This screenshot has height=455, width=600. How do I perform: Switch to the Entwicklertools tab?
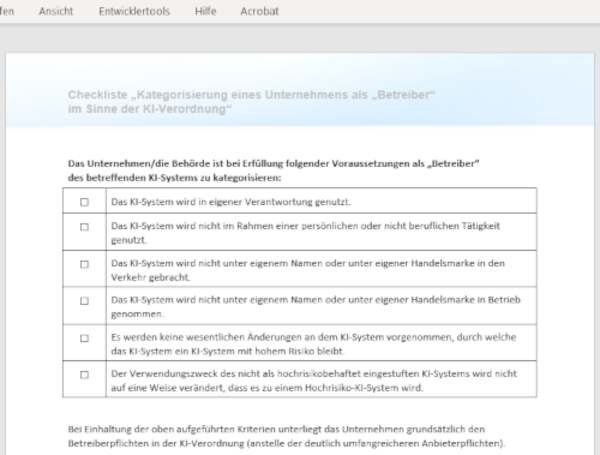click(x=133, y=11)
